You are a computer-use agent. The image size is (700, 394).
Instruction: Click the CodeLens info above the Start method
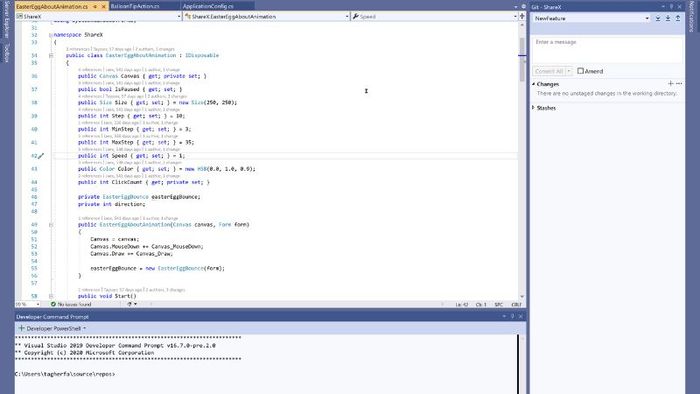[x=131, y=290]
